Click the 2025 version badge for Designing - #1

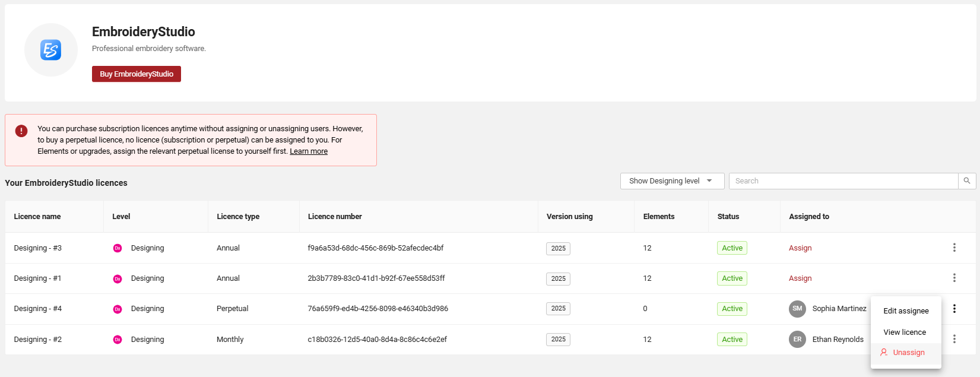558,279
